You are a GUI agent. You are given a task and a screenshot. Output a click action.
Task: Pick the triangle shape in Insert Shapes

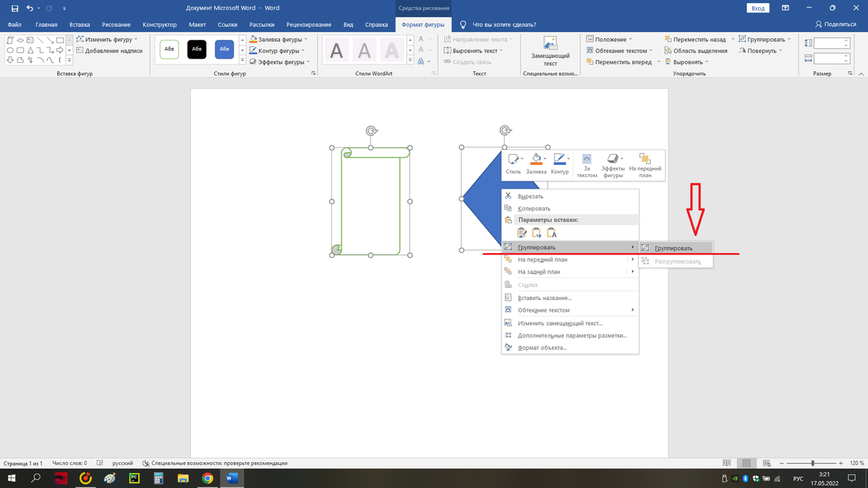[x=30, y=50]
